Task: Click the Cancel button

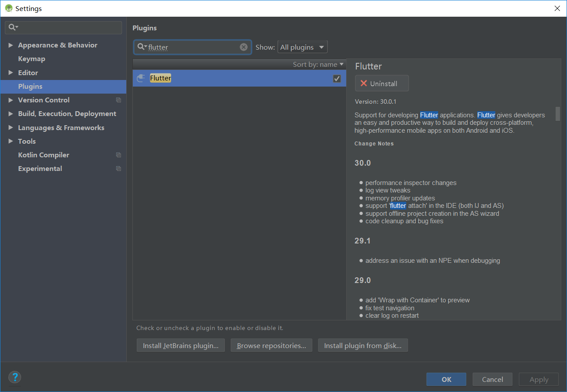Action: 493,379
